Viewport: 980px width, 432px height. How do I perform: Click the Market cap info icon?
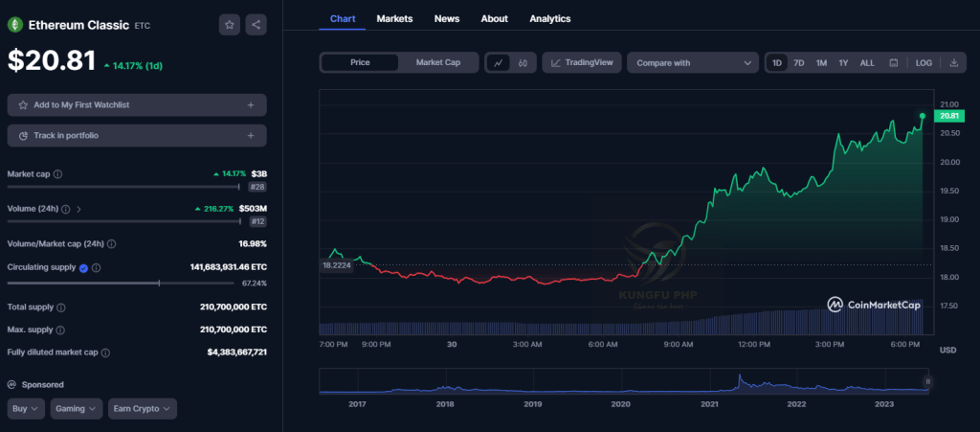point(57,173)
